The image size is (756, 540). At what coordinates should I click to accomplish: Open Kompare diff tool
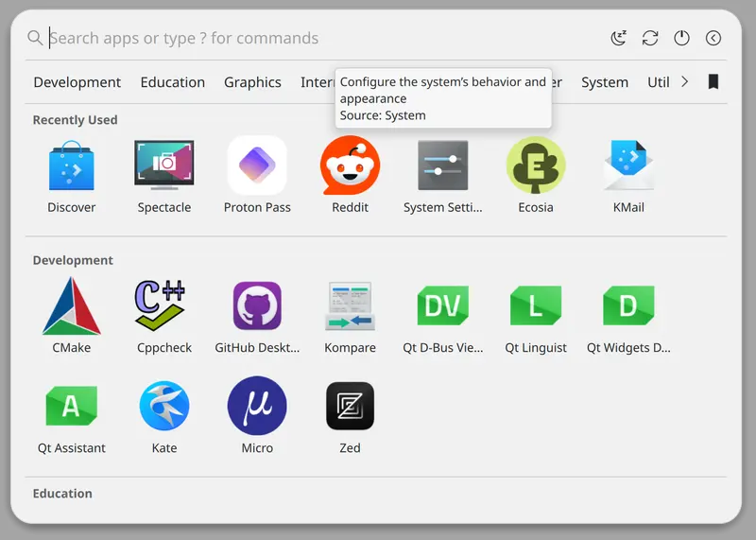tap(350, 316)
